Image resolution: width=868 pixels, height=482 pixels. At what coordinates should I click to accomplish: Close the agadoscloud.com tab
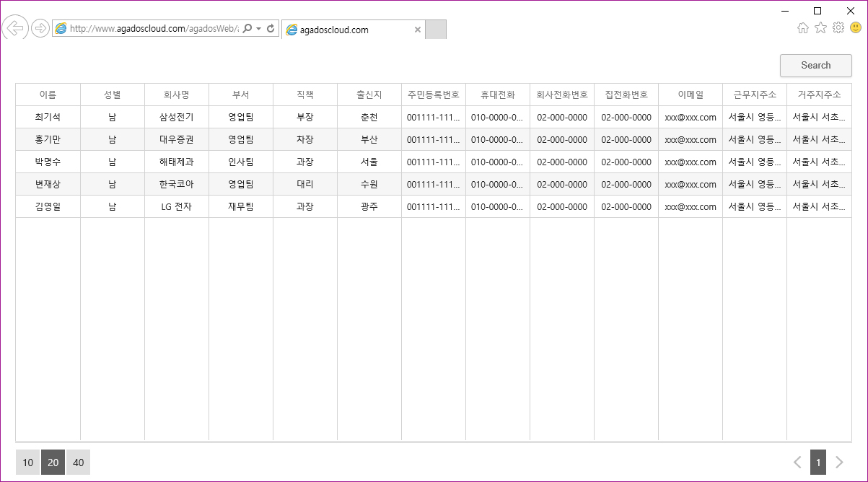pyautogui.click(x=417, y=30)
